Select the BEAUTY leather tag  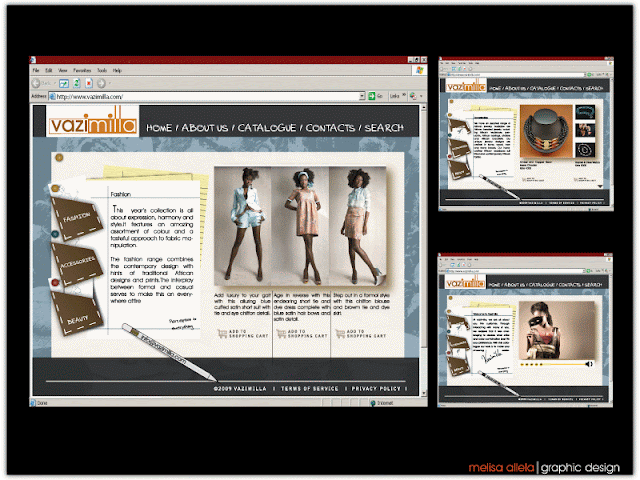(x=77, y=313)
